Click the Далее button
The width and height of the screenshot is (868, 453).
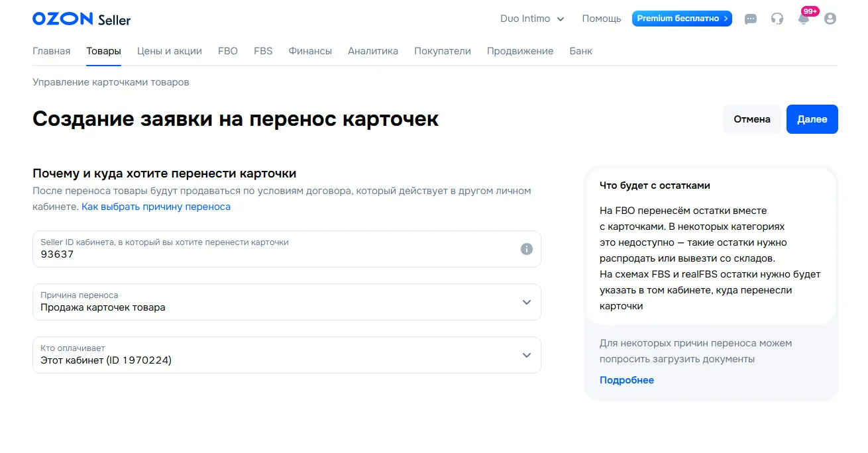812,119
